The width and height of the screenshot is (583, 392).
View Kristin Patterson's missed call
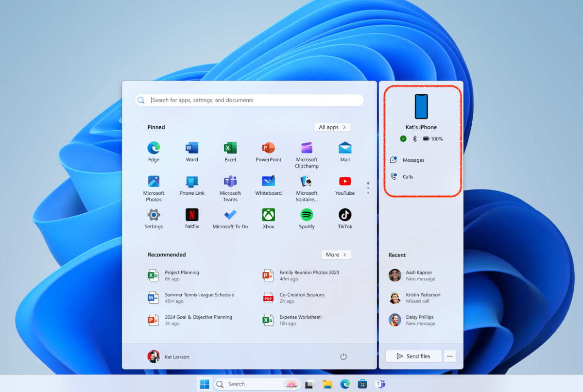coord(423,298)
